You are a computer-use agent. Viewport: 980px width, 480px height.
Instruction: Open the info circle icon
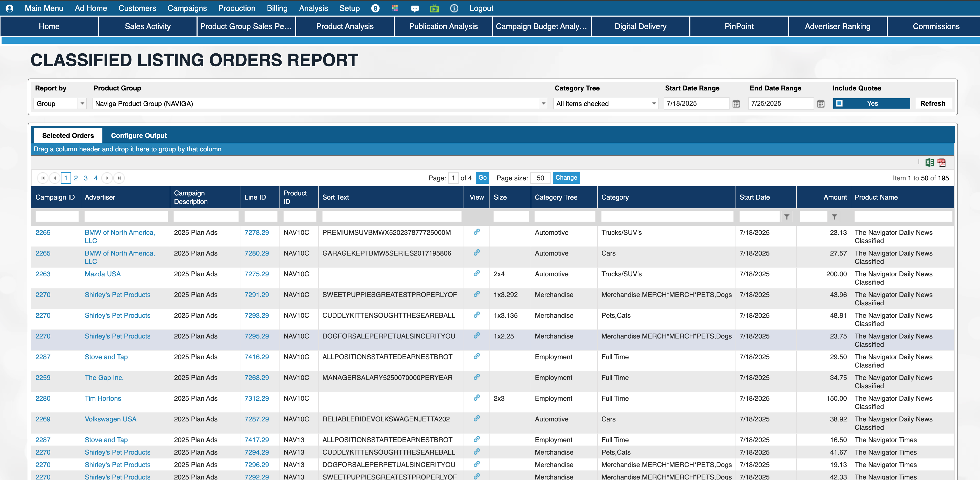[x=454, y=8]
